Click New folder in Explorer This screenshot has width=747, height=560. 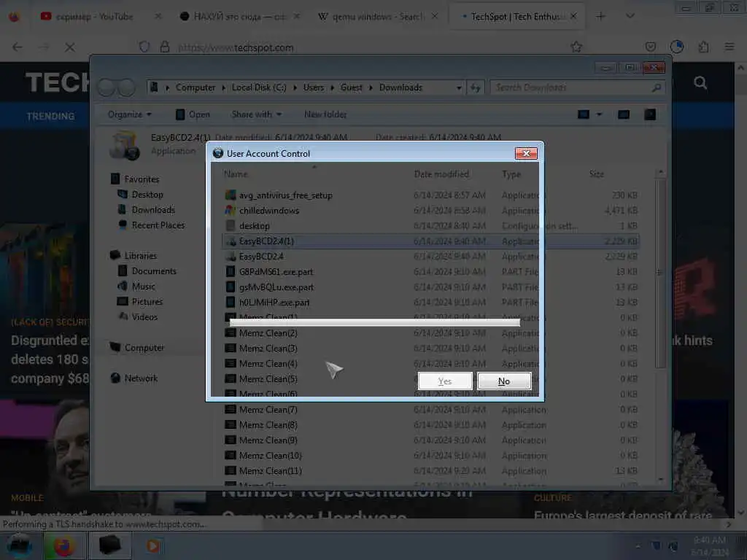(325, 114)
